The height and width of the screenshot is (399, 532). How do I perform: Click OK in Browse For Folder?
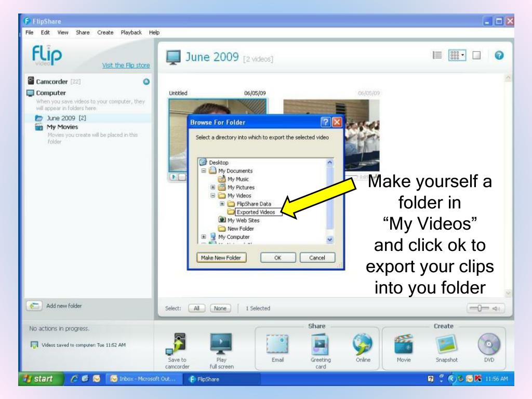(x=278, y=258)
